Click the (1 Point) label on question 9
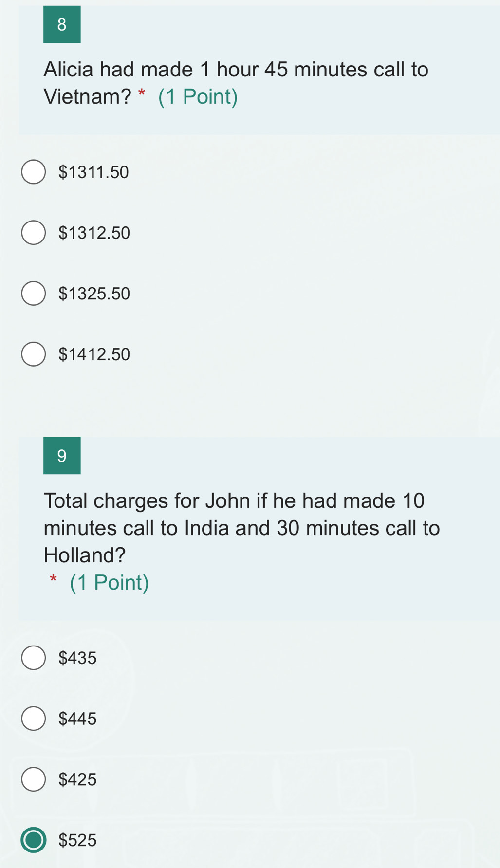 [x=108, y=582]
